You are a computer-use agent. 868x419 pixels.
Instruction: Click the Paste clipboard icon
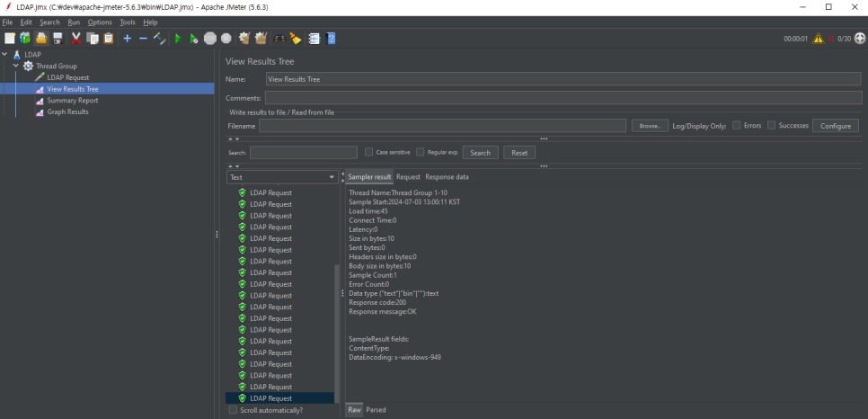point(109,39)
